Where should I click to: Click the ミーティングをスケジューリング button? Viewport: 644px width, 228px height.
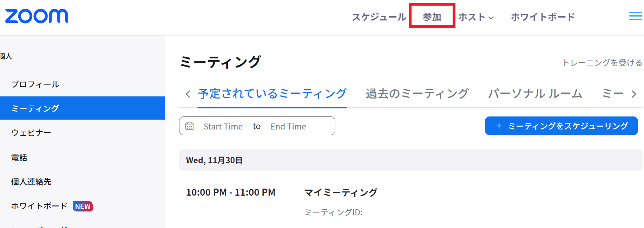561,126
